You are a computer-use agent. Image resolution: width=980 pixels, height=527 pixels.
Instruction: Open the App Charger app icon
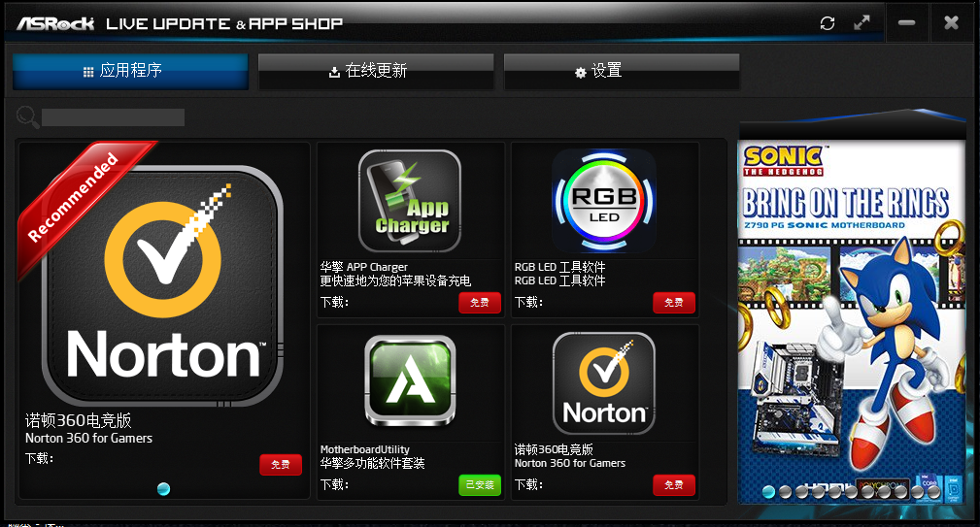point(410,201)
